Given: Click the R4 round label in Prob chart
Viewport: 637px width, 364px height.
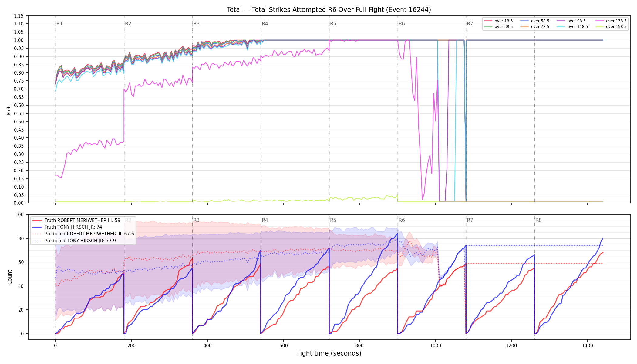Looking at the screenshot, I should [265, 24].
